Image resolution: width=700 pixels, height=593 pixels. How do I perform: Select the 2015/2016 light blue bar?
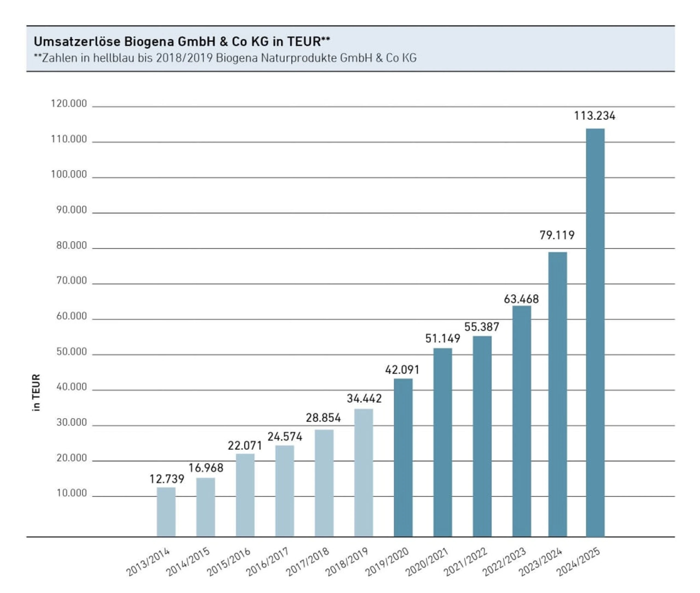click(245, 495)
